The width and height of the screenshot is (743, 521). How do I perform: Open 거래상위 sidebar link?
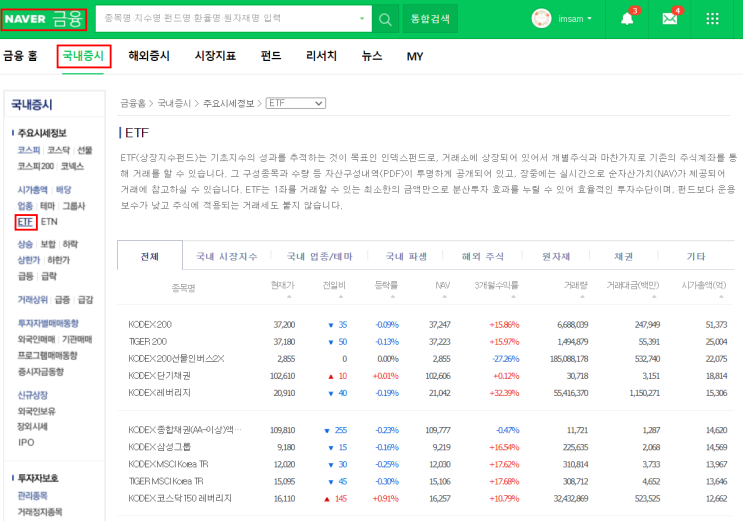(x=32, y=300)
